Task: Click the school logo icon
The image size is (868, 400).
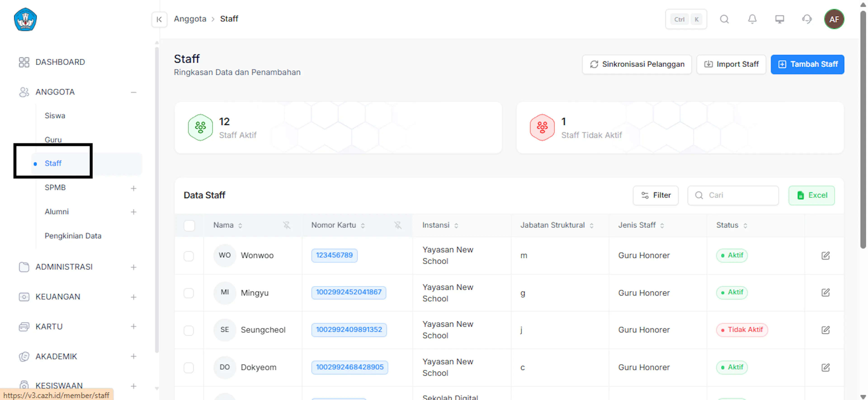Action: [x=25, y=19]
